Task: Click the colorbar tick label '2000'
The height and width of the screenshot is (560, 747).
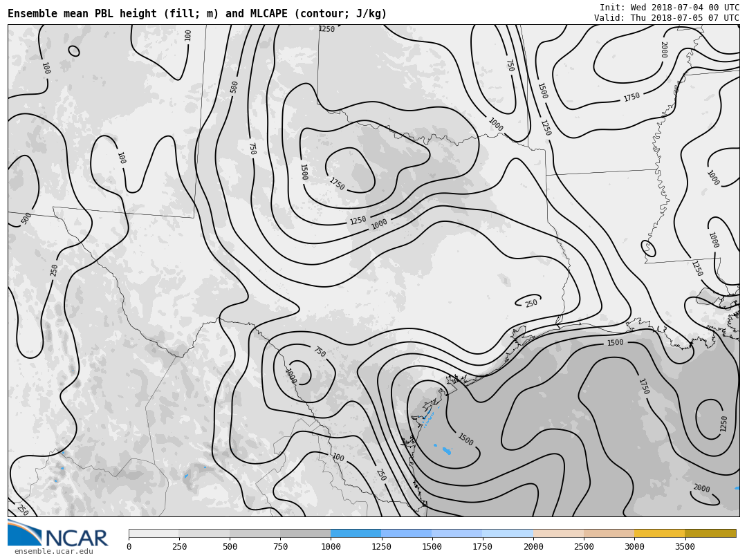Action: (x=533, y=547)
